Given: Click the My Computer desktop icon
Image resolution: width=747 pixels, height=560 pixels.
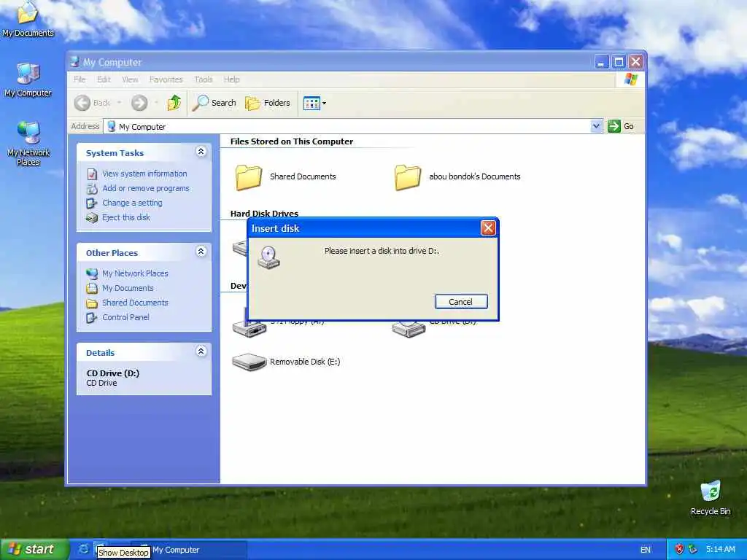Looking at the screenshot, I should tap(28, 80).
